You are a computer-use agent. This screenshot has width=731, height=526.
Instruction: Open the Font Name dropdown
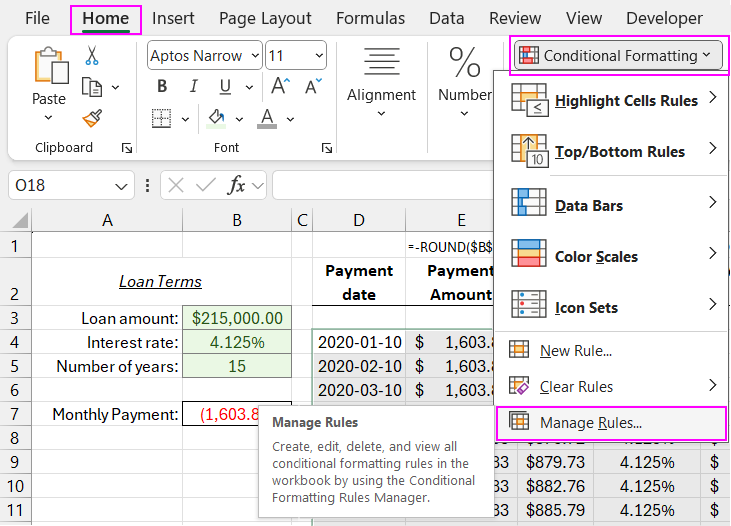[255, 55]
